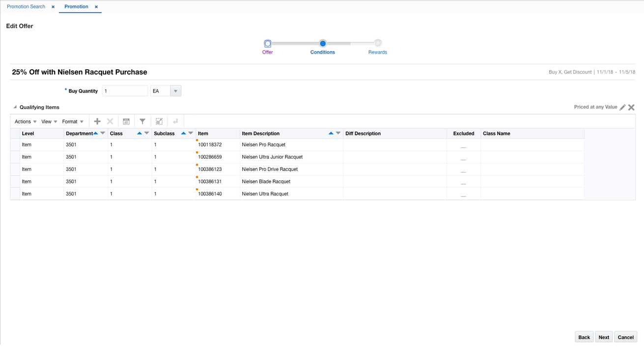Click the Level column header
Screen dimensions: 644x348
(42, 133)
